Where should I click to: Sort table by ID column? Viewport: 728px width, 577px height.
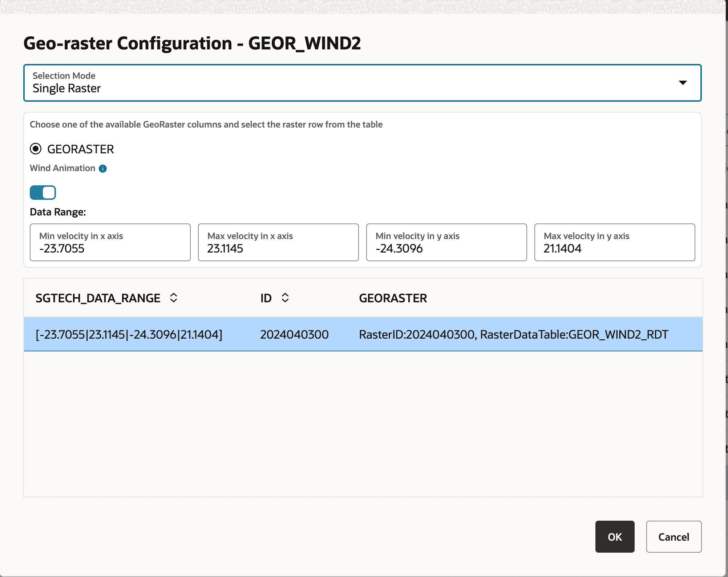point(285,298)
